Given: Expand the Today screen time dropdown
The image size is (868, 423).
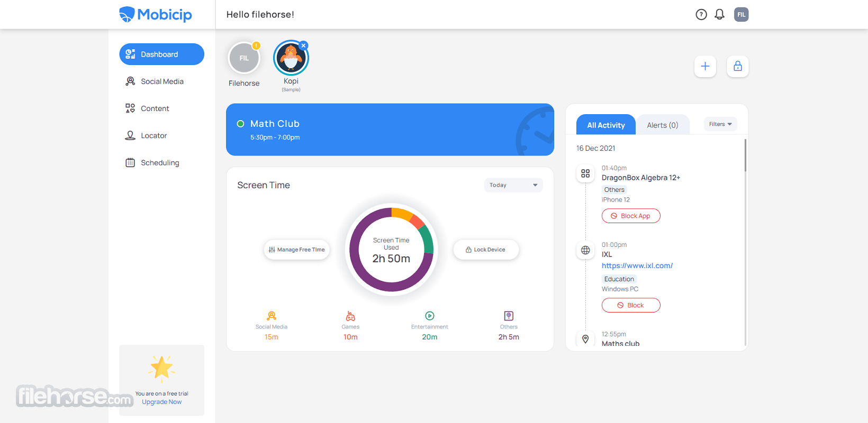Looking at the screenshot, I should coord(513,185).
